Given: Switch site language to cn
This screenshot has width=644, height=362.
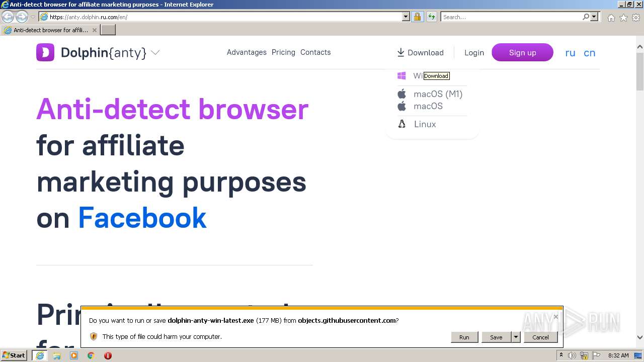Looking at the screenshot, I should 589,53.
